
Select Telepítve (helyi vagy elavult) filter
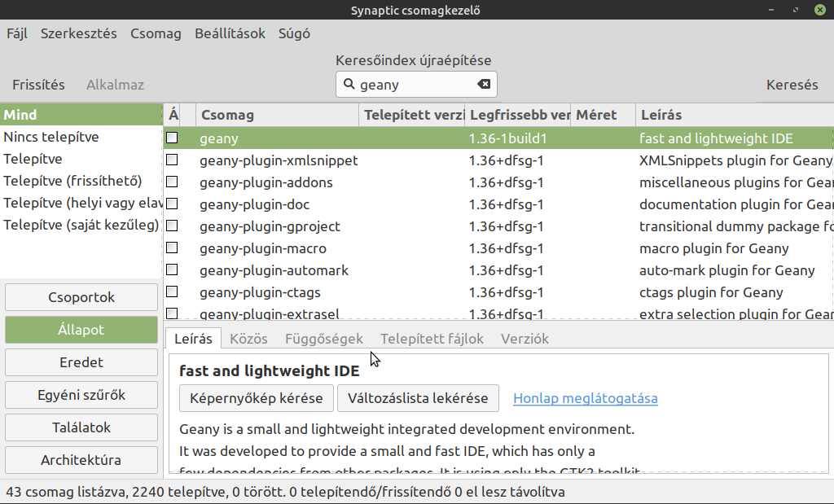point(81,203)
